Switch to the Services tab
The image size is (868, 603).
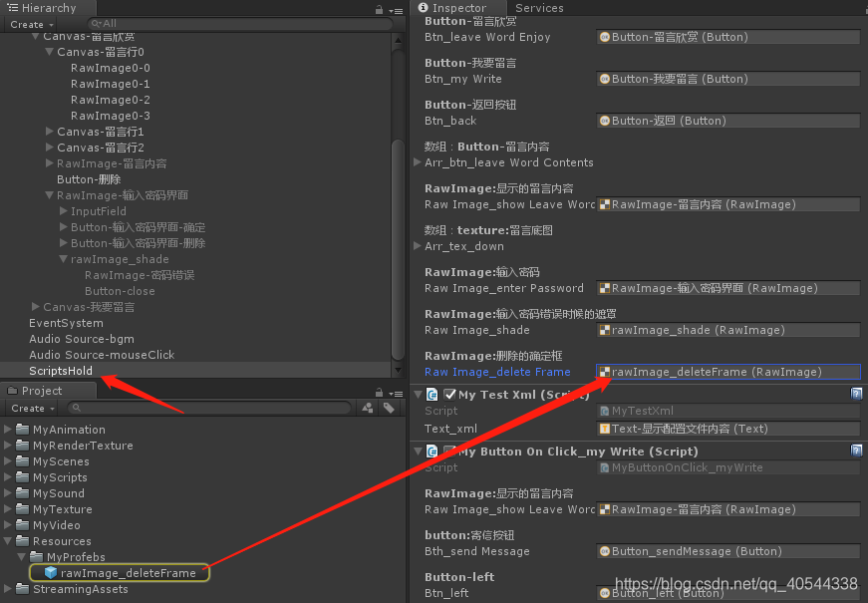[539, 8]
